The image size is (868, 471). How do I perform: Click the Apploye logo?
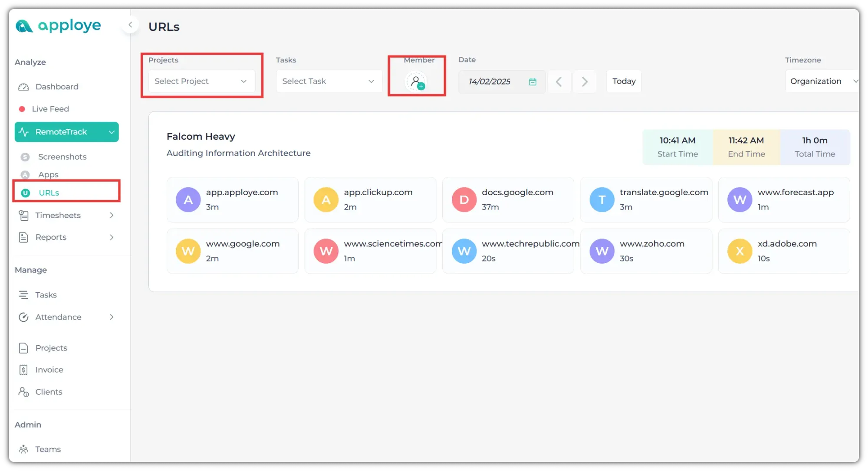click(58, 26)
